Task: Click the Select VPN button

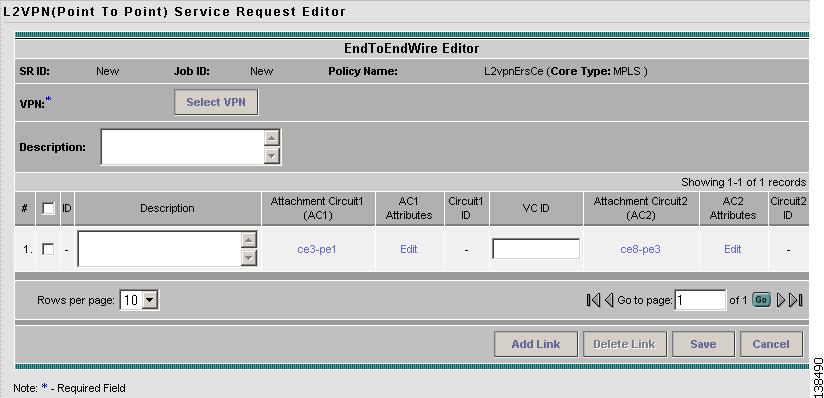Action: pyautogui.click(x=216, y=102)
